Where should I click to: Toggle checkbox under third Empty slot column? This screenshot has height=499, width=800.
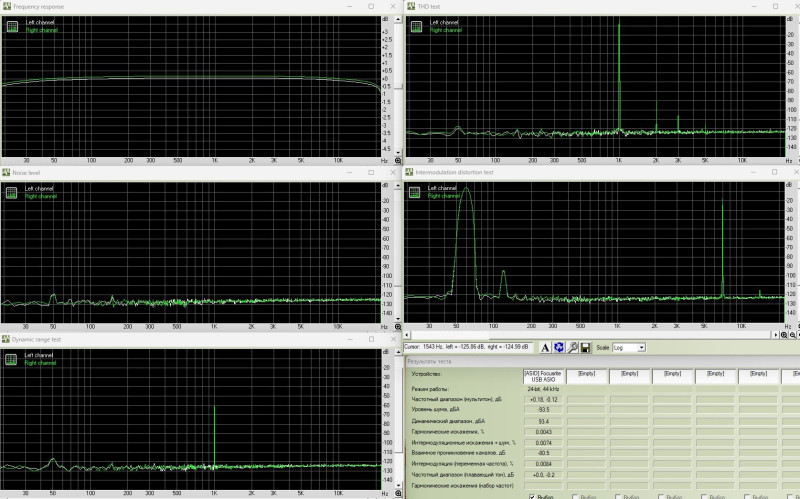pos(661,496)
